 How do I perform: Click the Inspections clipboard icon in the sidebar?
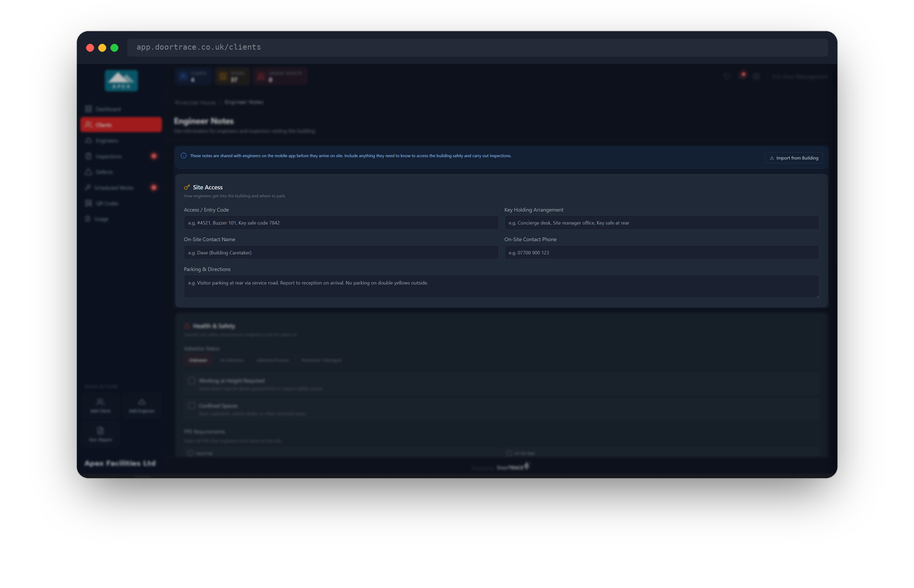coord(88,156)
